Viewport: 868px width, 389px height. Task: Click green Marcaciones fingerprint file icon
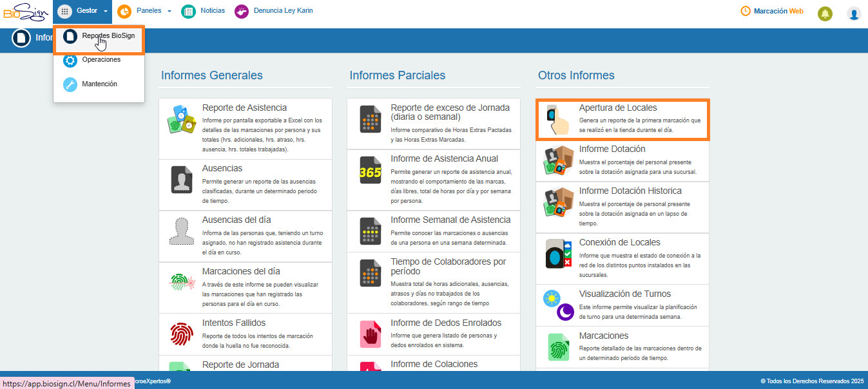pyautogui.click(x=558, y=346)
